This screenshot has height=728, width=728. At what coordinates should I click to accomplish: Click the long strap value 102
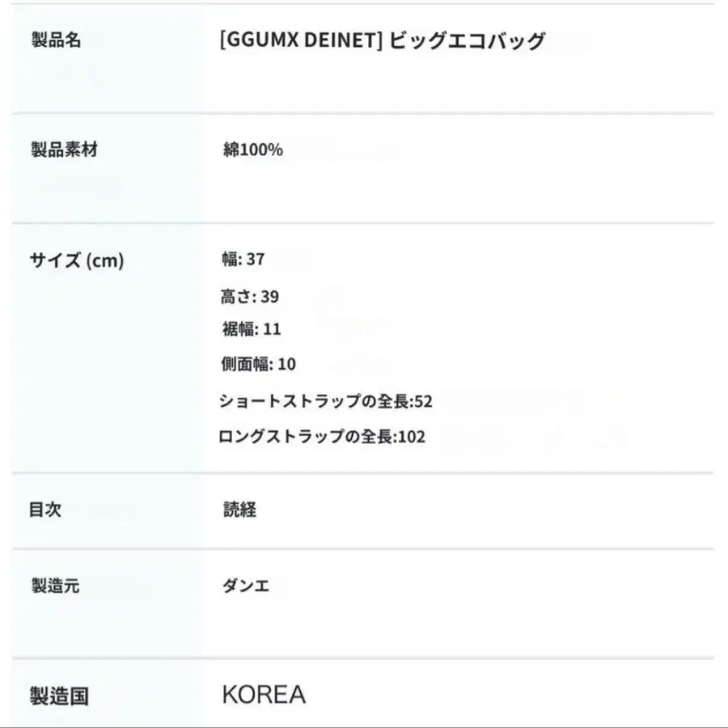(x=412, y=438)
